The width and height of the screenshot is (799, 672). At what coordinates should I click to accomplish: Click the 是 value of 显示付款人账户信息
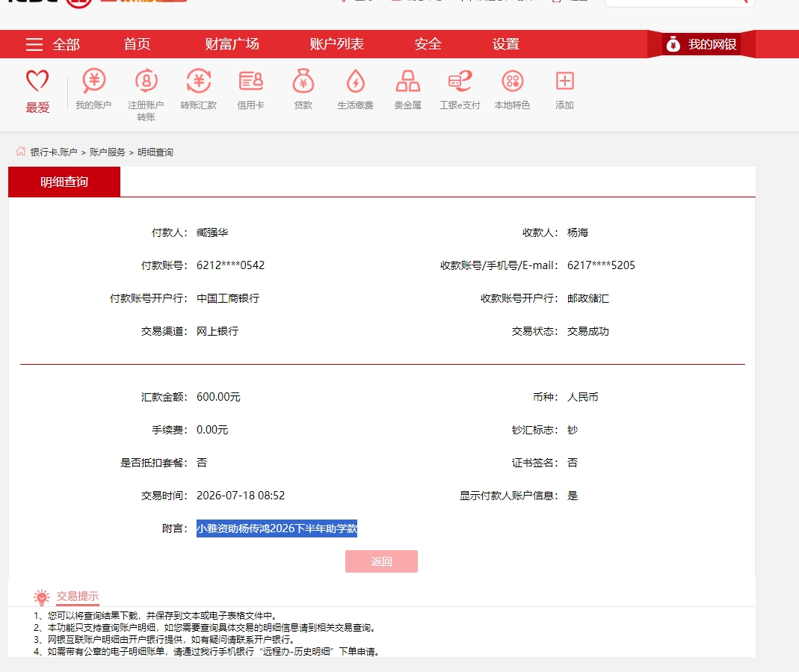(x=573, y=496)
